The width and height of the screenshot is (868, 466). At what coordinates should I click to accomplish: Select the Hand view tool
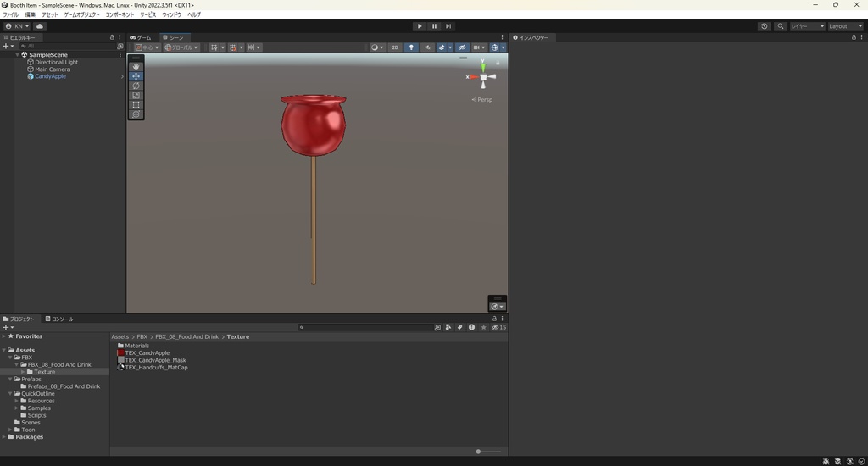point(136,66)
